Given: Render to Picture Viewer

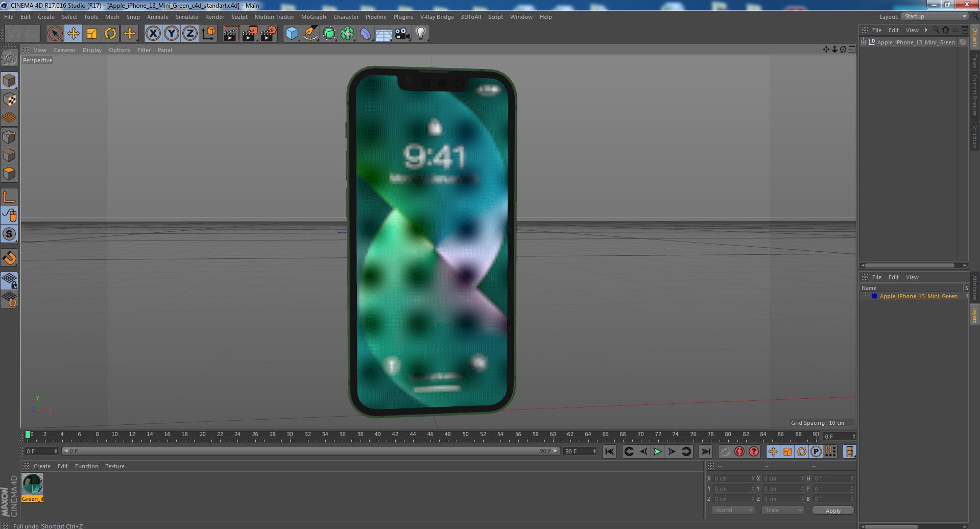Looking at the screenshot, I should coord(250,34).
